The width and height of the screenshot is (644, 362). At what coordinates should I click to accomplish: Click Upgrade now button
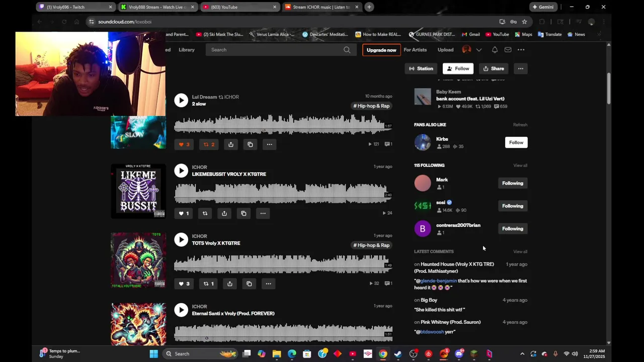coord(381,50)
